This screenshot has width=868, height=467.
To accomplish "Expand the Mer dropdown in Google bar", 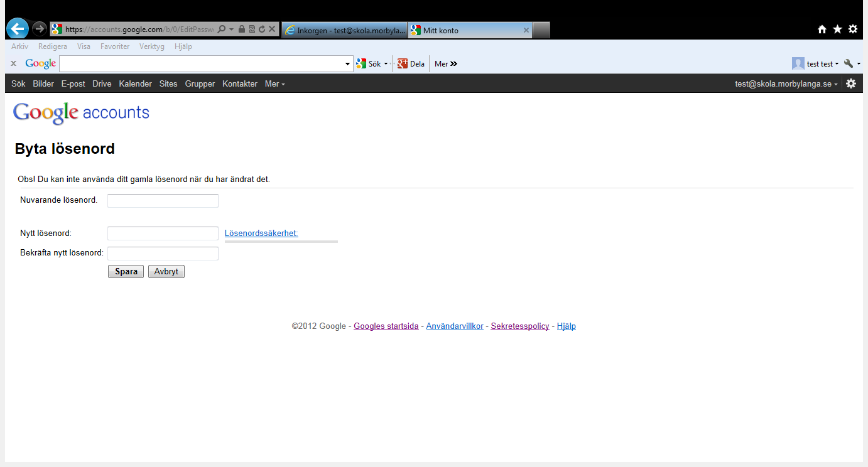I will pyautogui.click(x=274, y=83).
